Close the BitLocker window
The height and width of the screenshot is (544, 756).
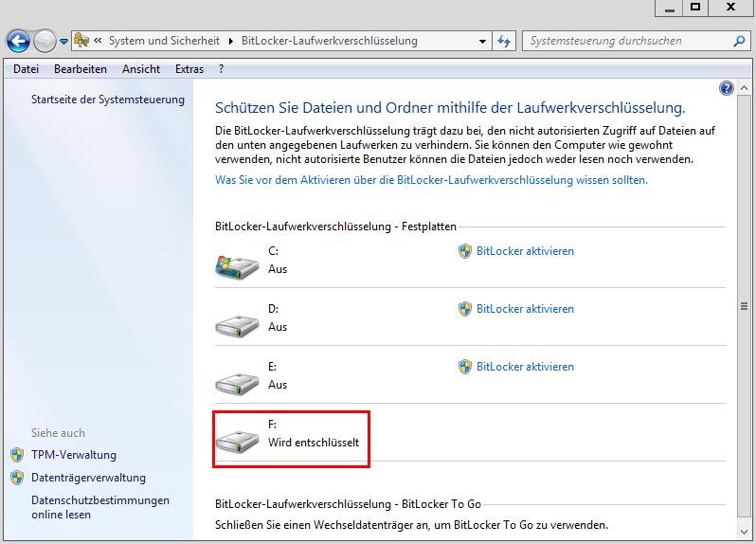(730, 9)
